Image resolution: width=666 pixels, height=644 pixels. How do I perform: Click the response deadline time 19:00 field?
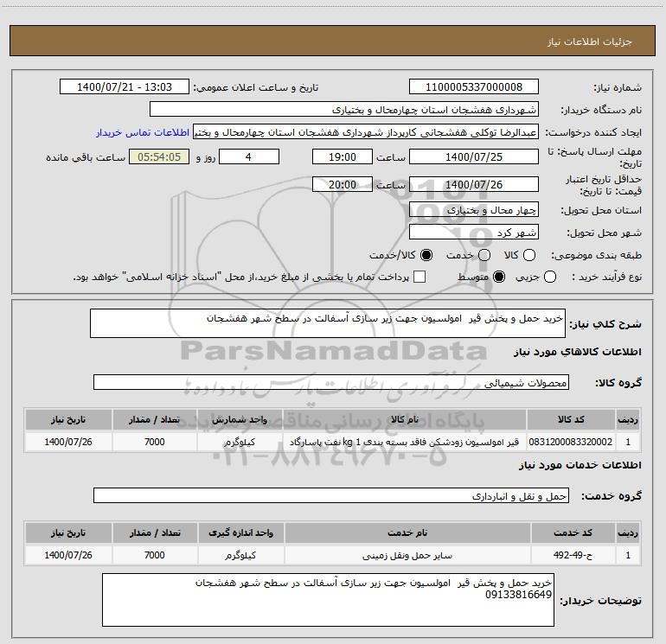click(x=343, y=157)
